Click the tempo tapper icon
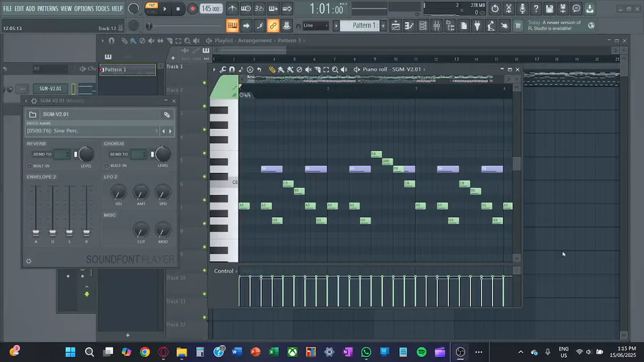644x362 pixels. pyautogui.click(x=491, y=26)
